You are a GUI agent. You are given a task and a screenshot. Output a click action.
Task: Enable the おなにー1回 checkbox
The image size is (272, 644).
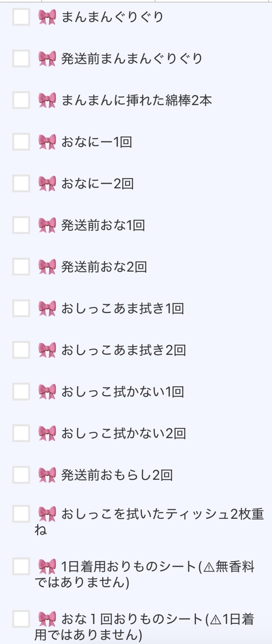coord(21,142)
